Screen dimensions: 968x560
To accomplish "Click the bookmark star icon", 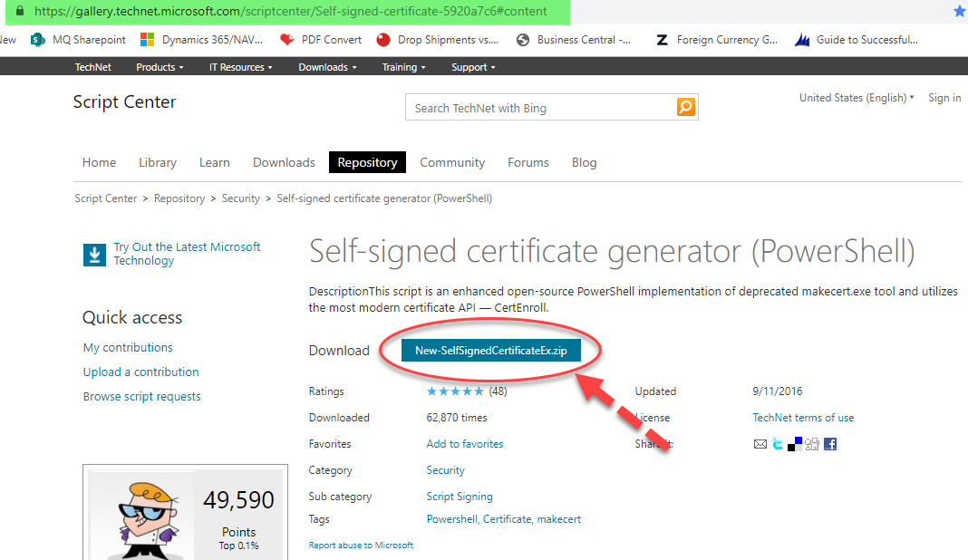I will tap(959, 11).
